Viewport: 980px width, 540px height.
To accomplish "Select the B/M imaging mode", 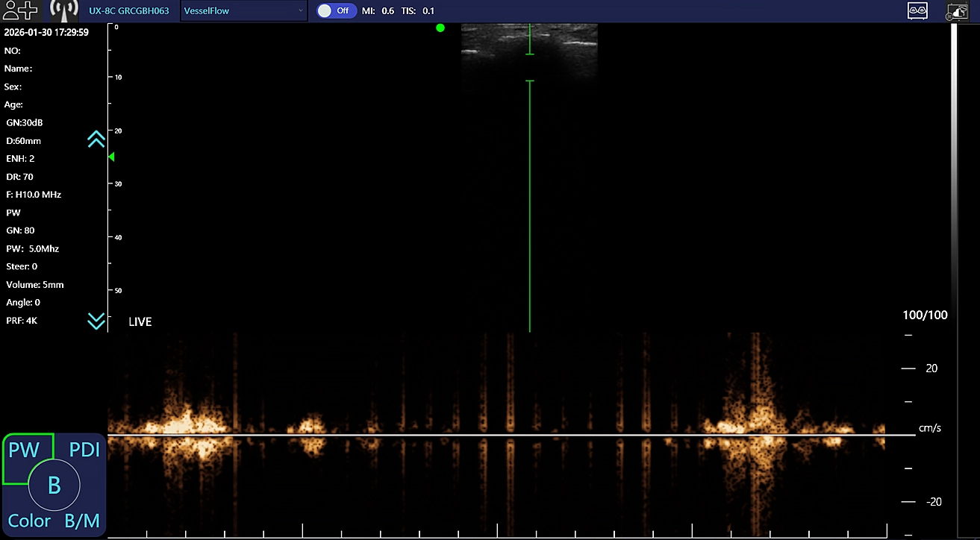I will (82, 521).
